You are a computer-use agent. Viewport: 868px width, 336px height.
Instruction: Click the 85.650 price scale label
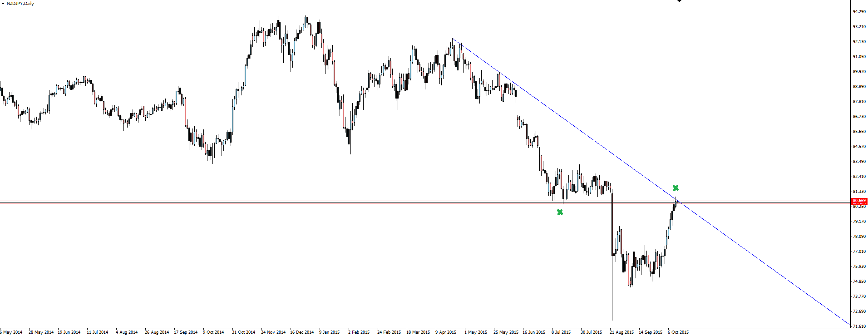pos(859,132)
